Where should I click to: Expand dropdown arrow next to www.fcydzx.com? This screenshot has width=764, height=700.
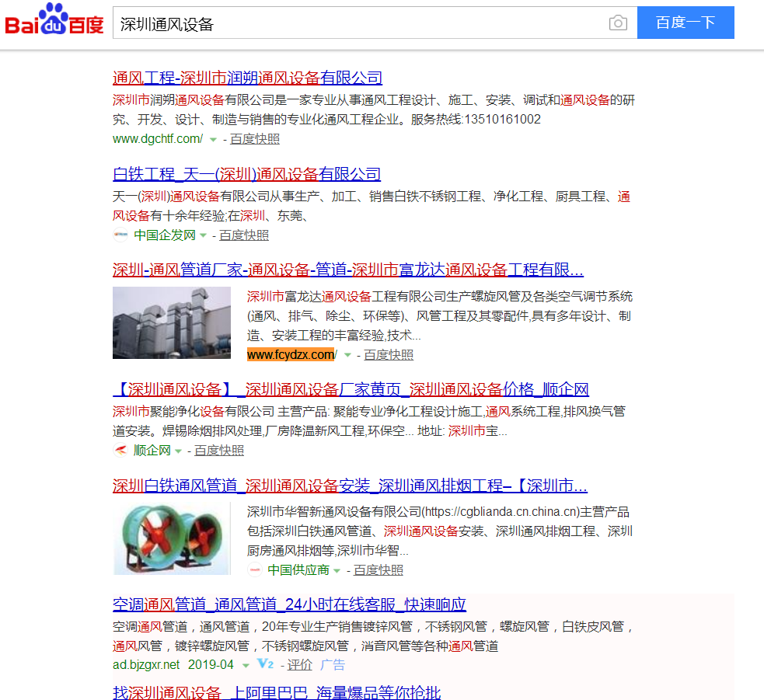347,355
